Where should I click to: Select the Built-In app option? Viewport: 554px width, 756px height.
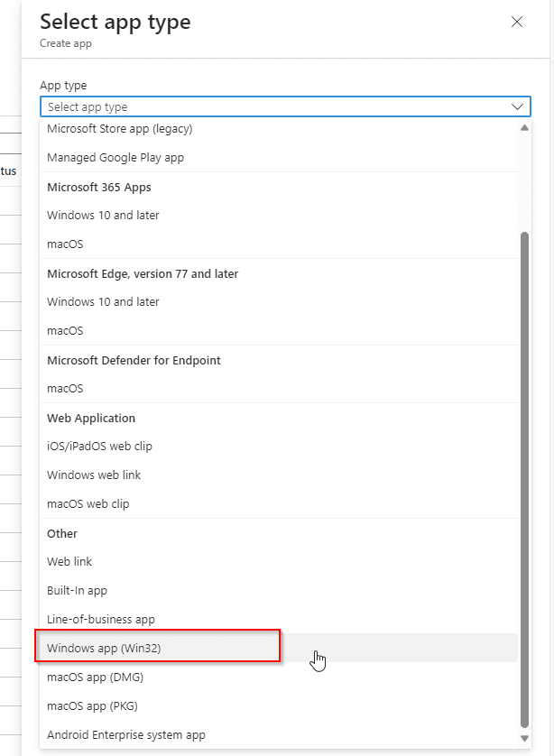tap(78, 590)
